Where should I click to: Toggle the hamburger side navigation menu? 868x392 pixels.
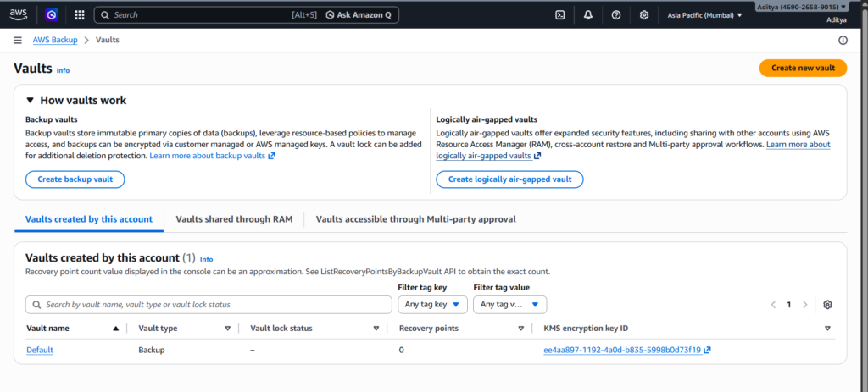18,40
